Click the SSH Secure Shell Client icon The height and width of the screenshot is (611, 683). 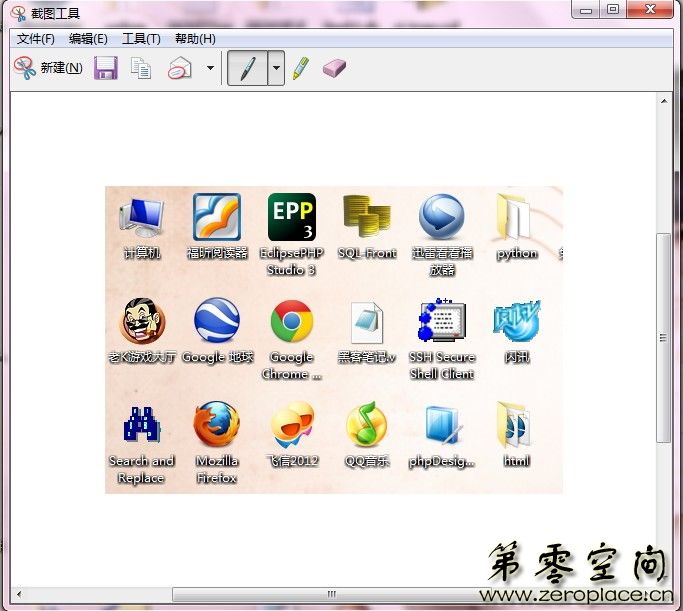442,320
